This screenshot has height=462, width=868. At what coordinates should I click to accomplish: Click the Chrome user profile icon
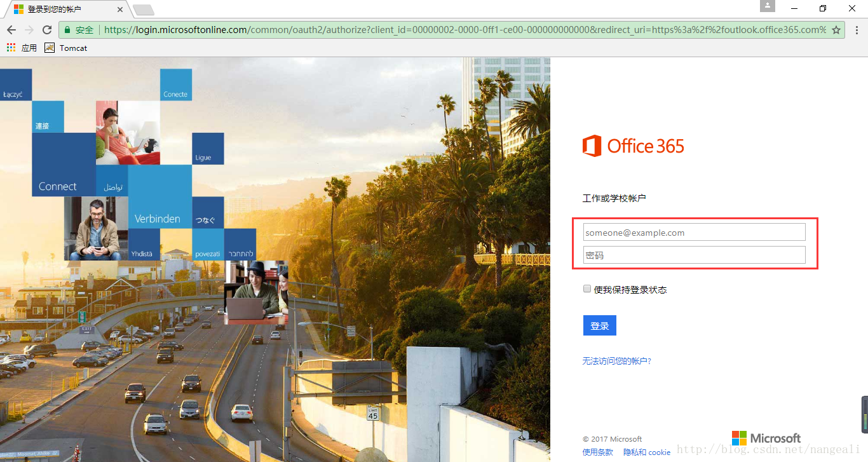768,6
